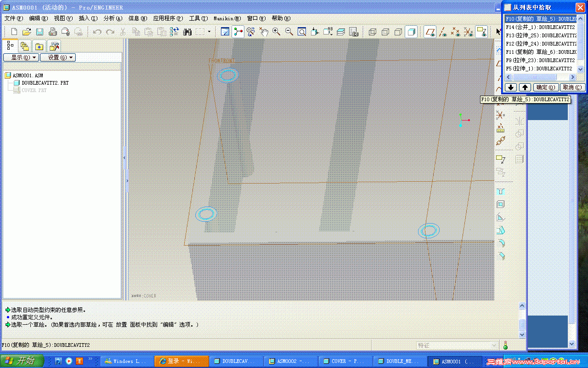Screen dimensions: 588x368
Task: Click the pick list horizontal scrollbar
Action: click(x=541, y=77)
